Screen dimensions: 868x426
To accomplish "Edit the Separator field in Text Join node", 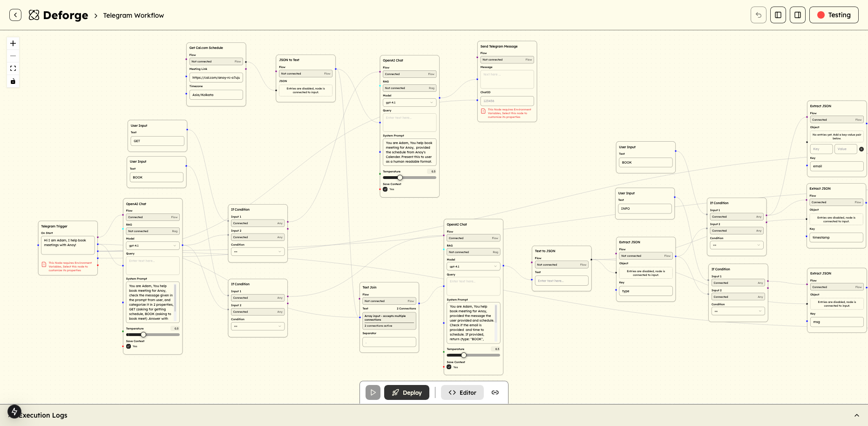I will pos(389,342).
